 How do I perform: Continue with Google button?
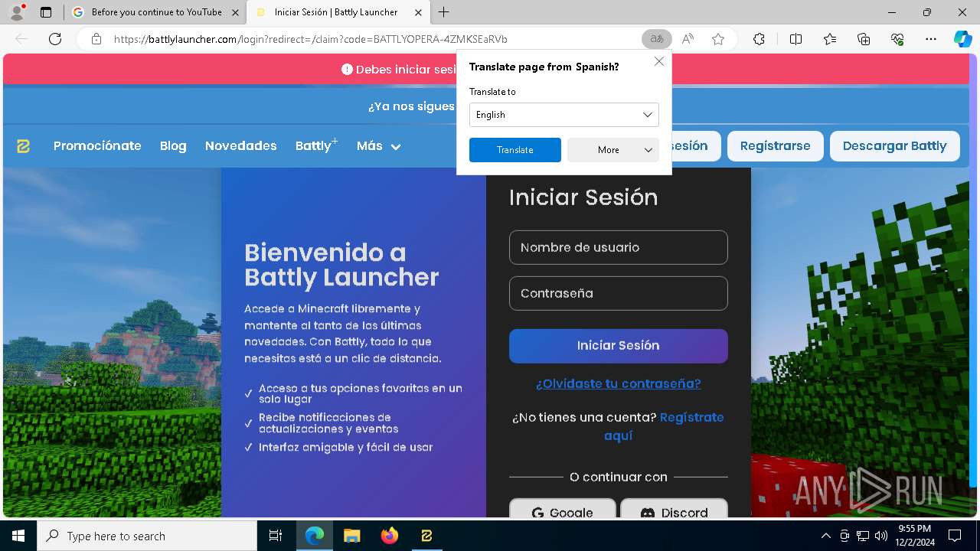click(563, 509)
